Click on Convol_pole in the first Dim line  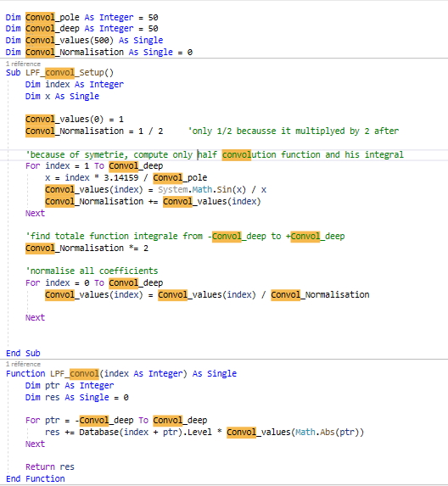(53, 17)
